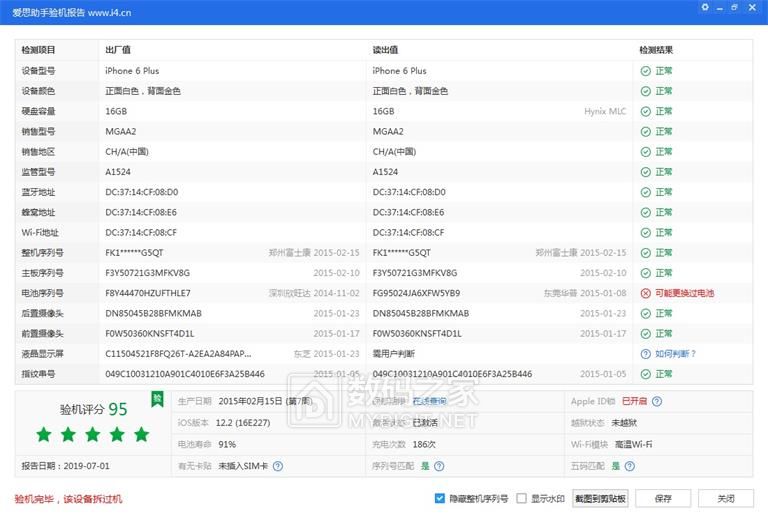Click the 生产日期 2015年02月15日 value

click(x=265, y=401)
